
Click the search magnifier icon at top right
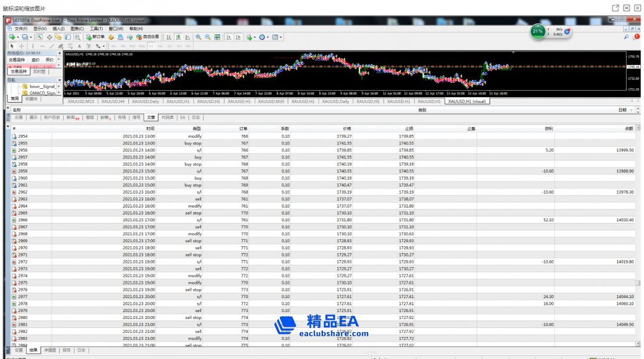click(x=626, y=37)
